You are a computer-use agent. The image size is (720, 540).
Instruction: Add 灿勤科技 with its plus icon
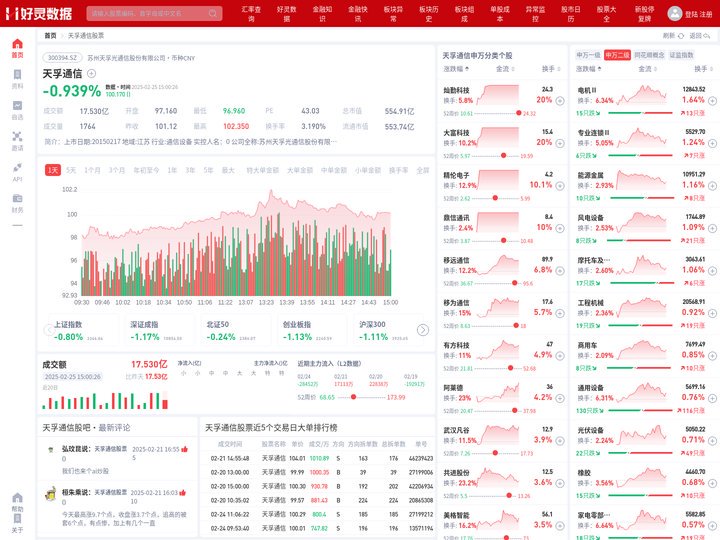coord(560,101)
